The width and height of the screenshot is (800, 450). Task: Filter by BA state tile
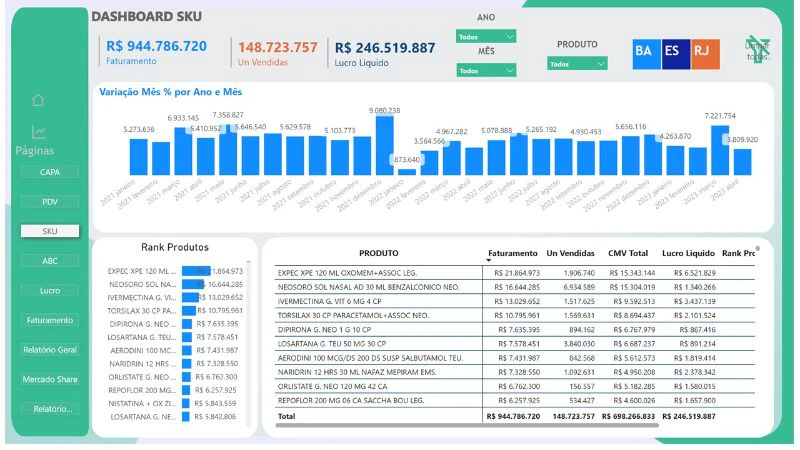click(646, 54)
